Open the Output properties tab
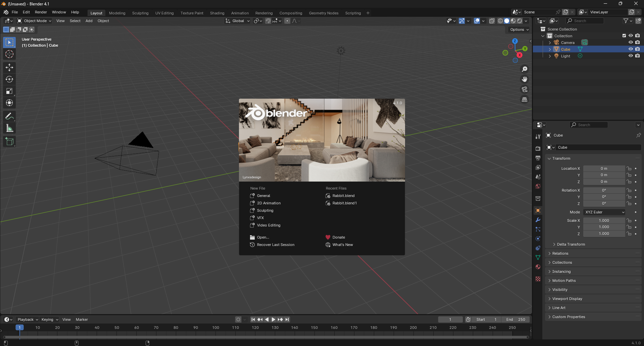This screenshot has height=346, width=644. point(538,158)
